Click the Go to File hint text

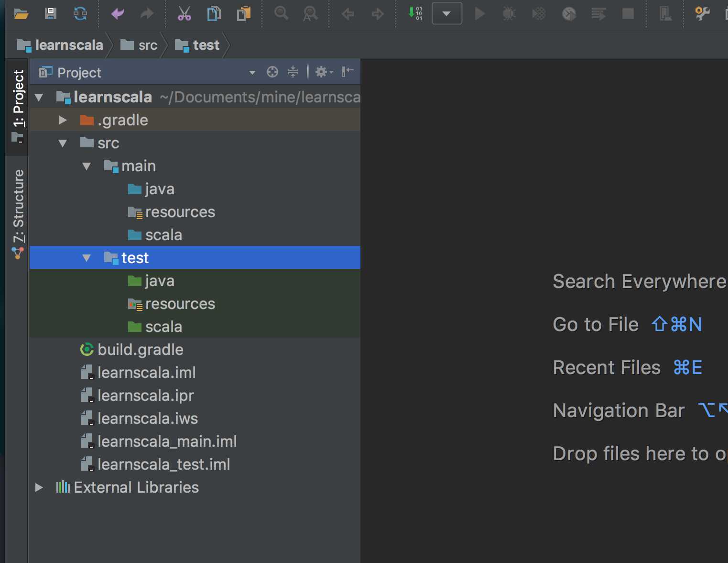[x=596, y=325]
